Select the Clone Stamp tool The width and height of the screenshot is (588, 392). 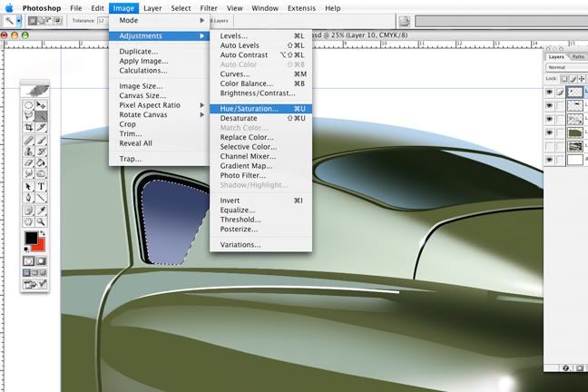28,152
